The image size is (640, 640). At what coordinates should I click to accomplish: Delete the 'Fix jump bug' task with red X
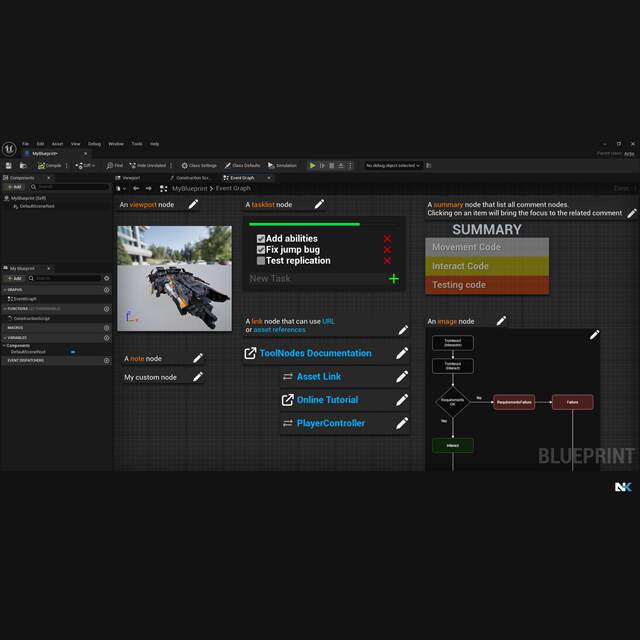pyautogui.click(x=387, y=249)
